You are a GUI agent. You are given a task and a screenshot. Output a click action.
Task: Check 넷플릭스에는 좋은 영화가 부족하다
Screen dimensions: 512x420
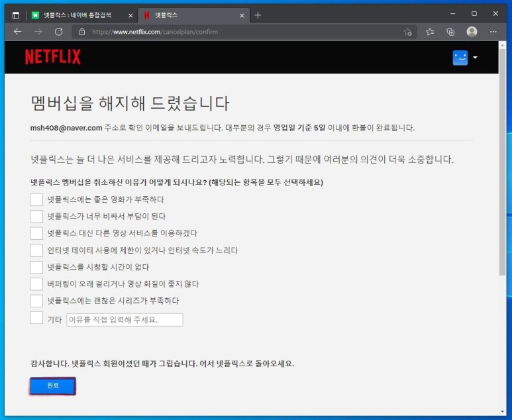click(36, 199)
